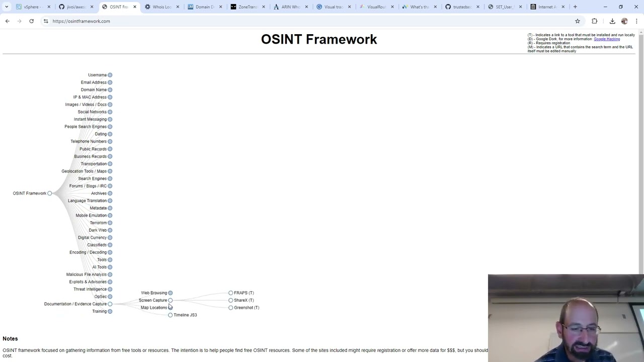Expand the Email Address node circle
644x362 pixels.
(110, 82)
